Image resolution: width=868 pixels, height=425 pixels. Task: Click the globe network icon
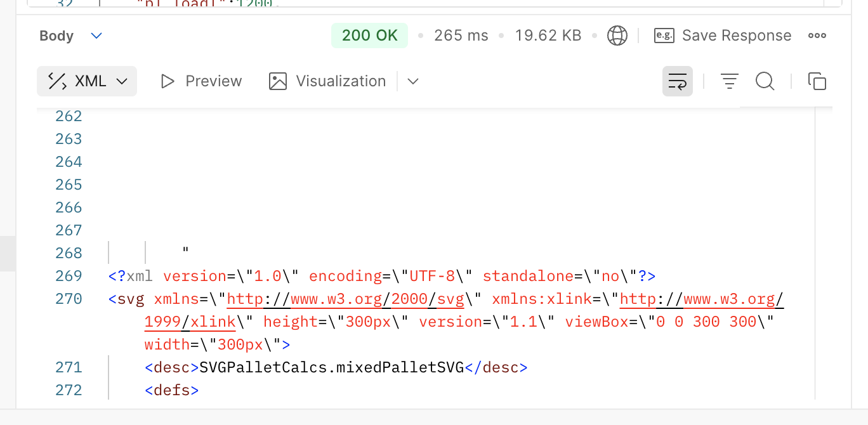click(617, 36)
